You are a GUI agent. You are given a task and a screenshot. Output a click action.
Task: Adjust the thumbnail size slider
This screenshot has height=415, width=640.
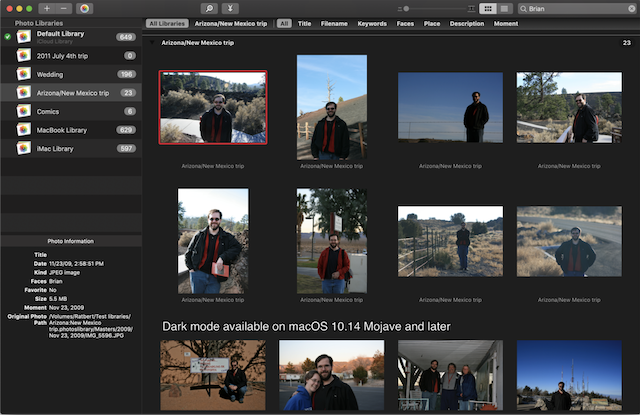pyautogui.click(x=405, y=8)
